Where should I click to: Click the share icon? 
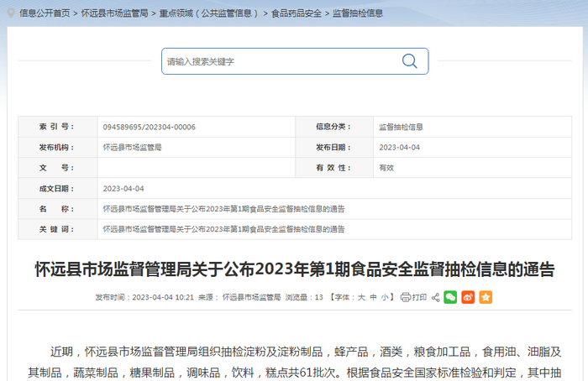[435, 297]
